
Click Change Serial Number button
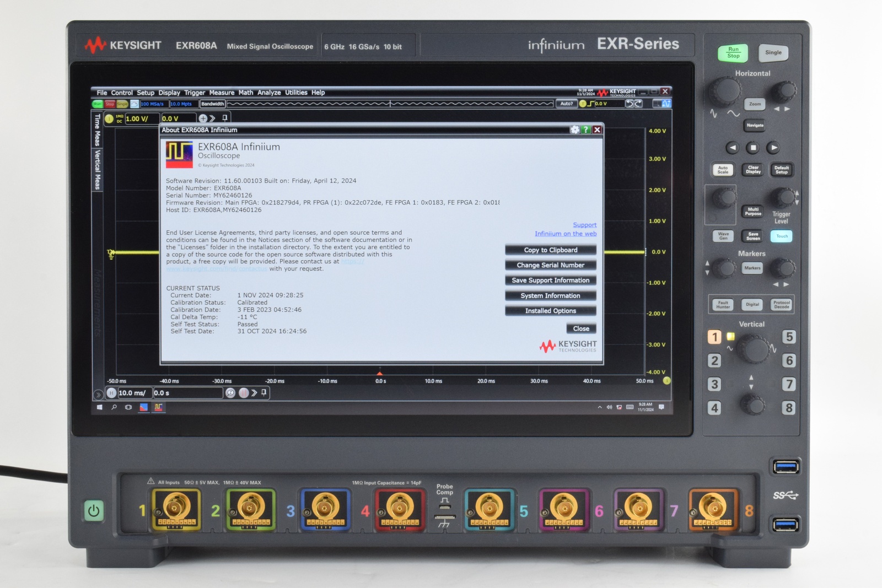point(551,265)
